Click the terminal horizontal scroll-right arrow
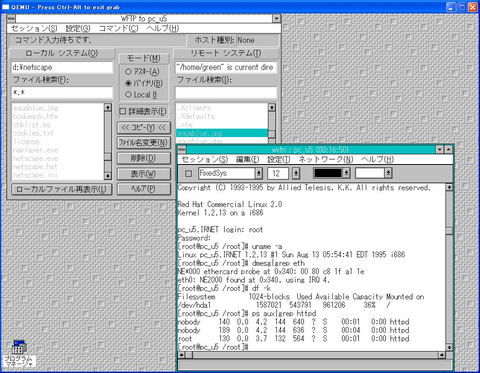The height and width of the screenshot is (373, 480). 442,355
